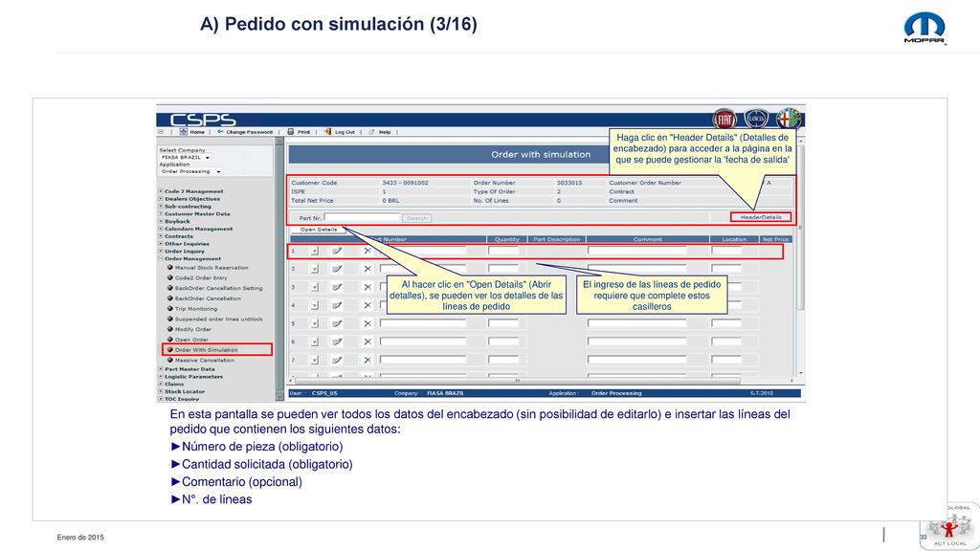Click the vertical scrollbar of the order form
This screenshot has height=551, width=980.
click(x=801, y=258)
